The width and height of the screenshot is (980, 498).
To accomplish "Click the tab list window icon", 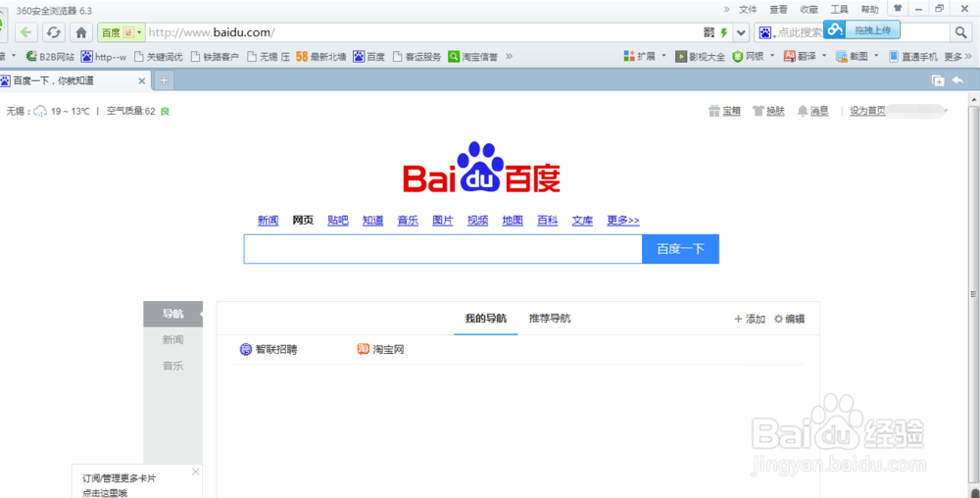I will (938, 80).
